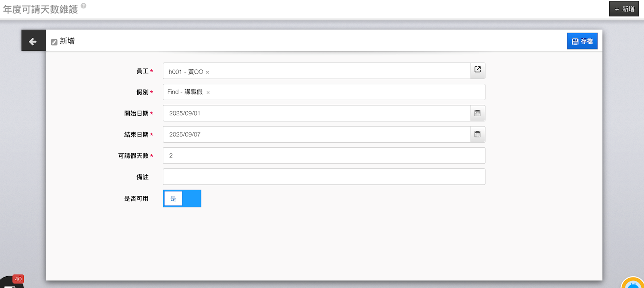Click the round assistant icon at bottom right
The image size is (644, 288).
click(633, 283)
